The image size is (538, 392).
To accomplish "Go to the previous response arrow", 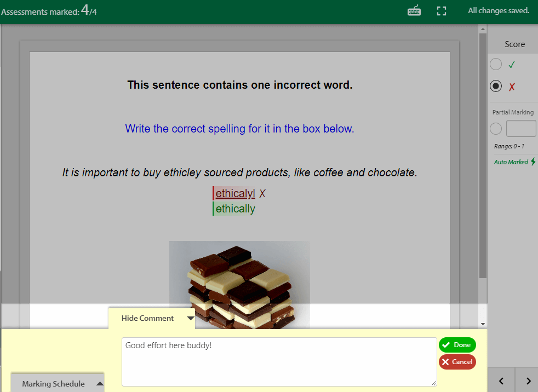I will [x=501, y=381].
